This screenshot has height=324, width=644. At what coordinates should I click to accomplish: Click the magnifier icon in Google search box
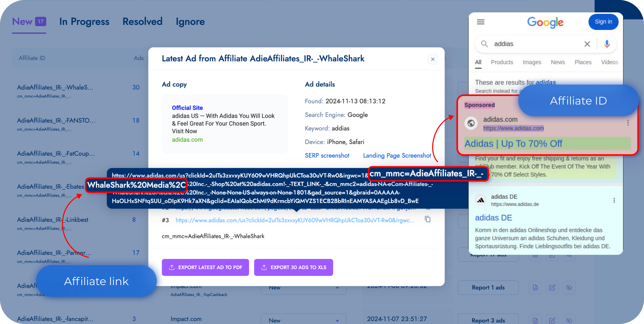point(484,44)
